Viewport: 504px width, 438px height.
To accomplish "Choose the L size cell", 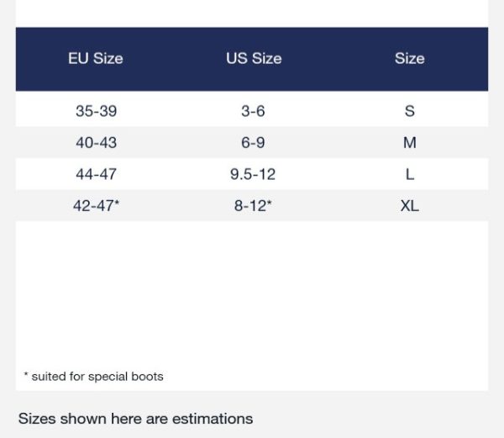I will (409, 175).
